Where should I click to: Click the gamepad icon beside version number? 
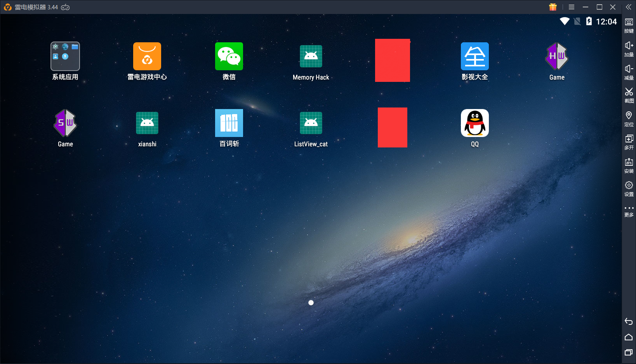click(x=65, y=7)
